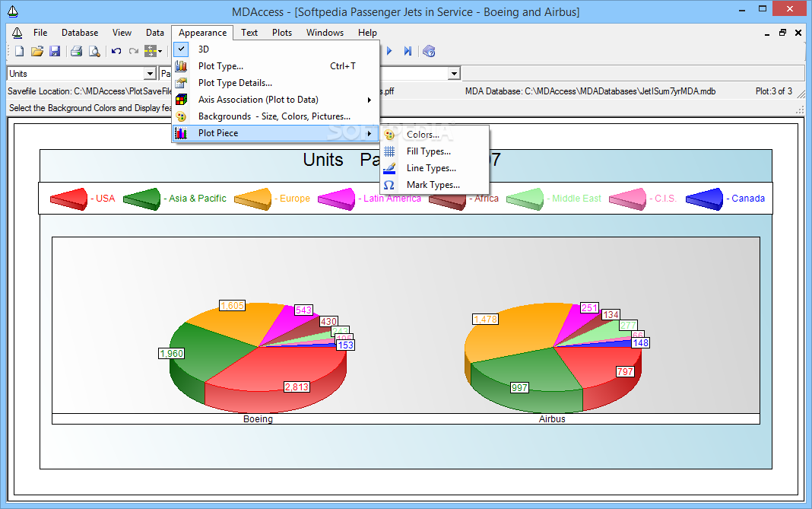Open the Database menu

pyautogui.click(x=80, y=33)
